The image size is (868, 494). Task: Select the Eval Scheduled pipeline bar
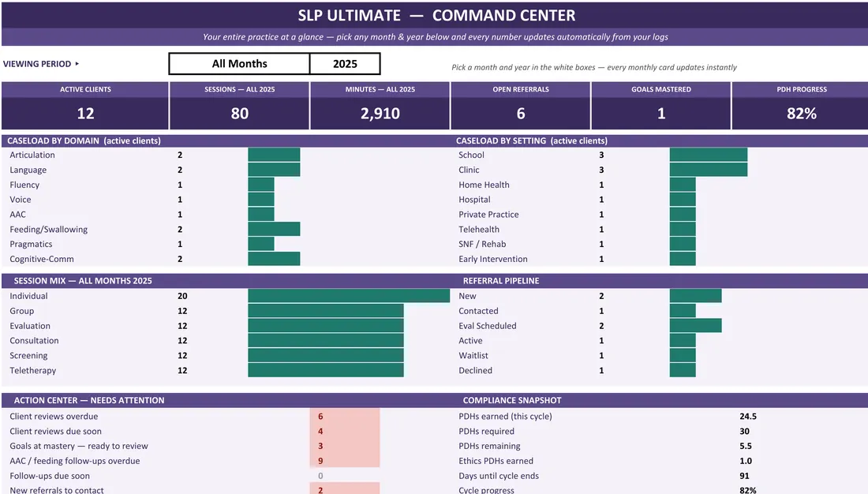pos(695,326)
